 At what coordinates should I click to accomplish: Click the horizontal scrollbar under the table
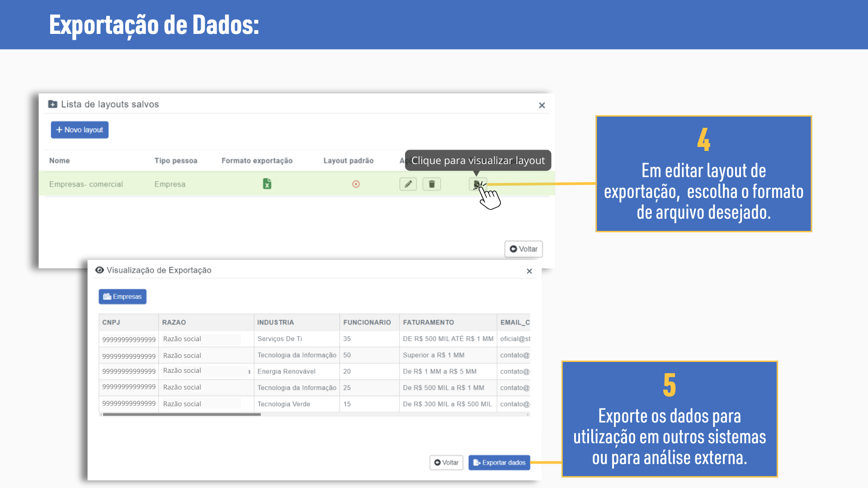(x=182, y=414)
